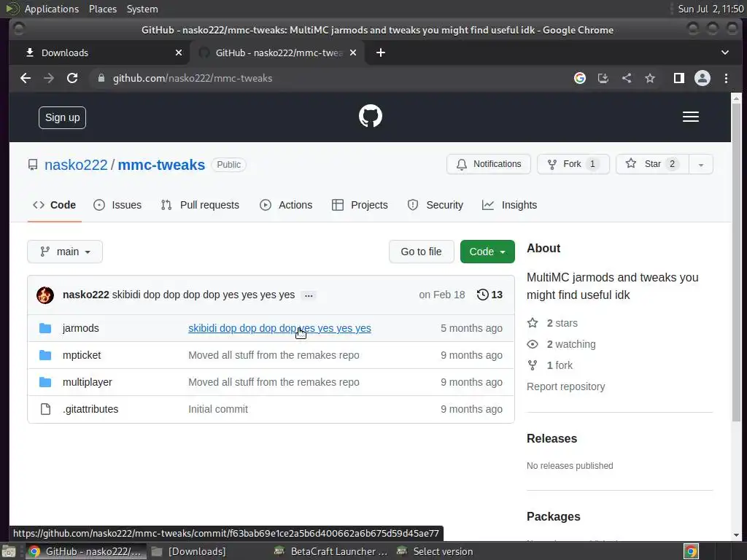Click the install app icon in address bar
Screen dimensions: 747x560
pos(603,78)
